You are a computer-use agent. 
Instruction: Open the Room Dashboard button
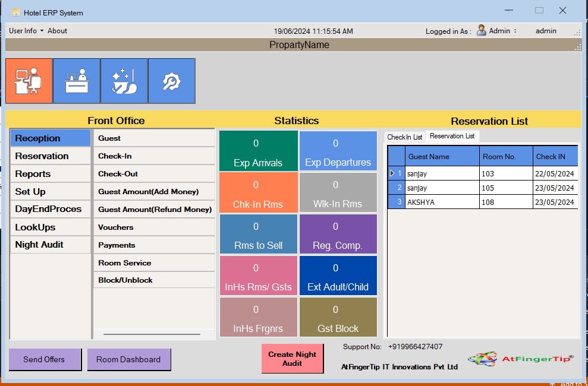click(x=128, y=359)
